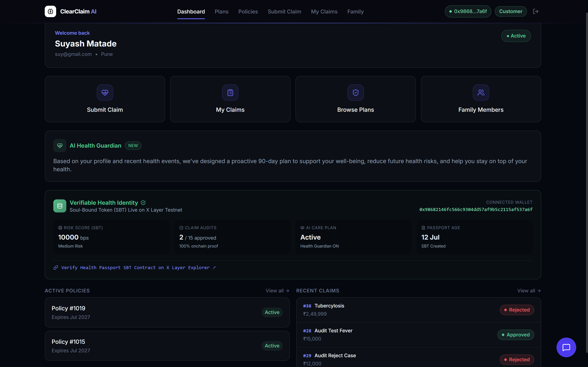The width and height of the screenshot is (588, 367).
Task: Open the Plans tab in navigation
Action: click(x=222, y=12)
